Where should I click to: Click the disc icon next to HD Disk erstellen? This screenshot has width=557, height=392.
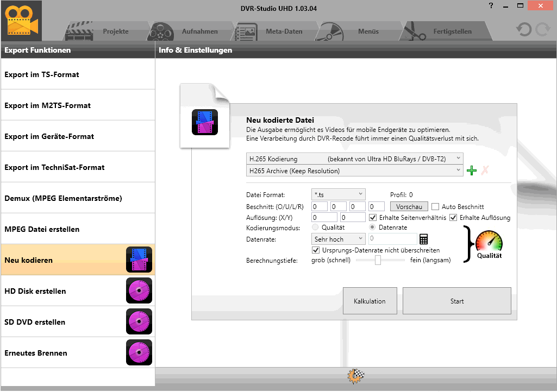139,290
